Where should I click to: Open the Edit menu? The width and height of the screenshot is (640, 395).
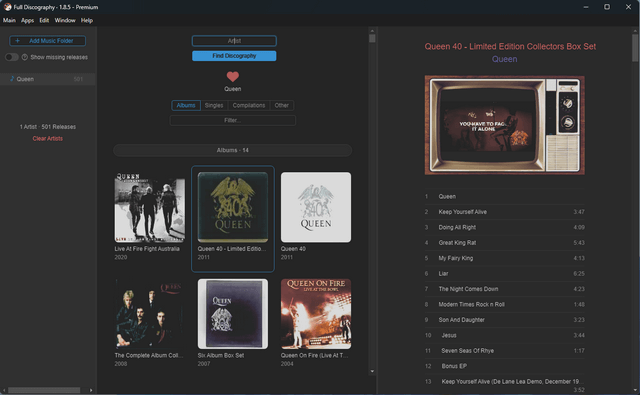click(44, 20)
